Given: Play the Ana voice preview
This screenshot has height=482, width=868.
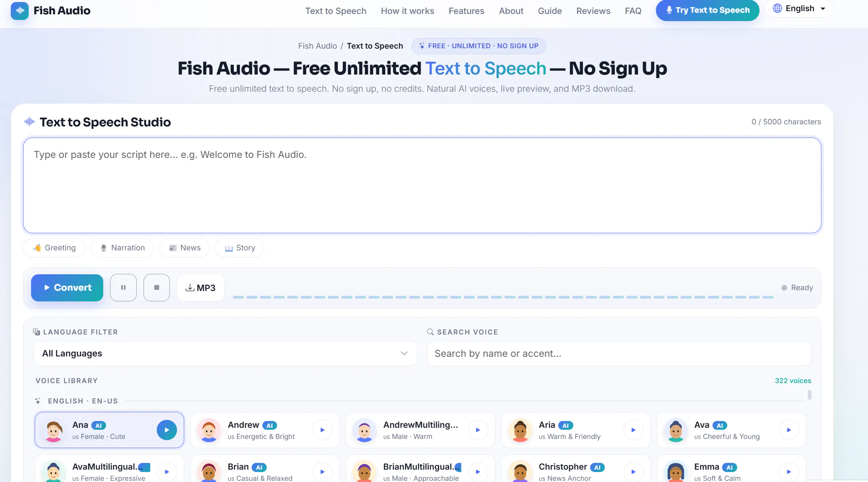Looking at the screenshot, I should point(167,430).
